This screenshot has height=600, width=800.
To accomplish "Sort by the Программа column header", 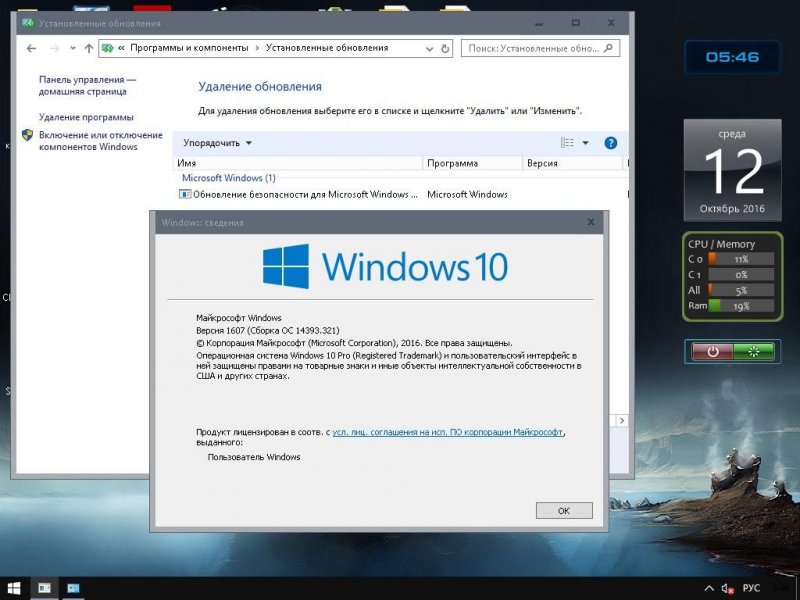I will 472,163.
